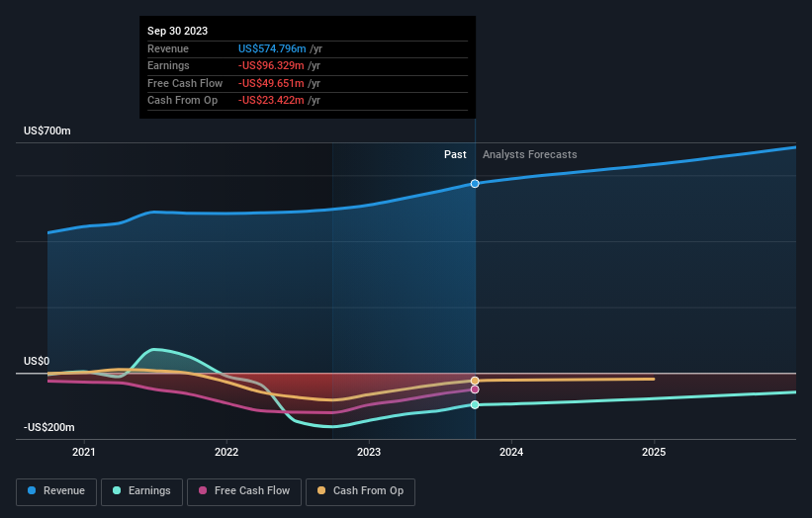Click the 2024 x-axis label

point(511,453)
